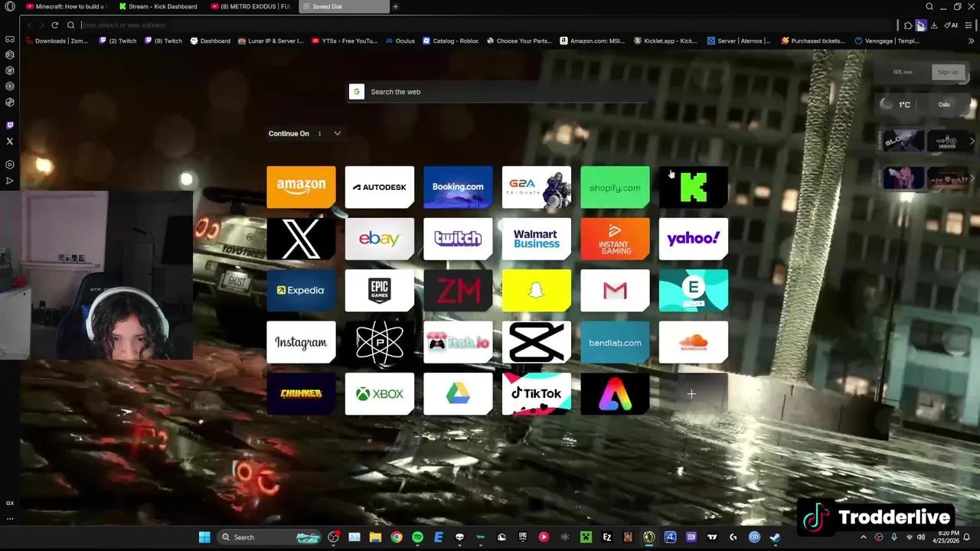This screenshot has height=551, width=980.
Task: Open the eBay speed dial tile
Action: coord(380,239)
